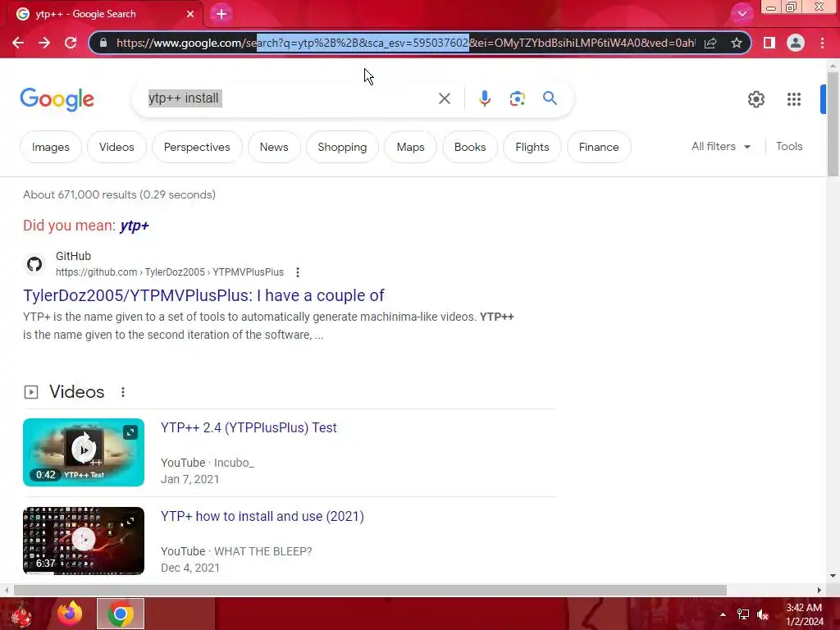The width and height of the screenshot is (840, 630).
Task: Open the Start button ornament
Action: pos(21,614)
